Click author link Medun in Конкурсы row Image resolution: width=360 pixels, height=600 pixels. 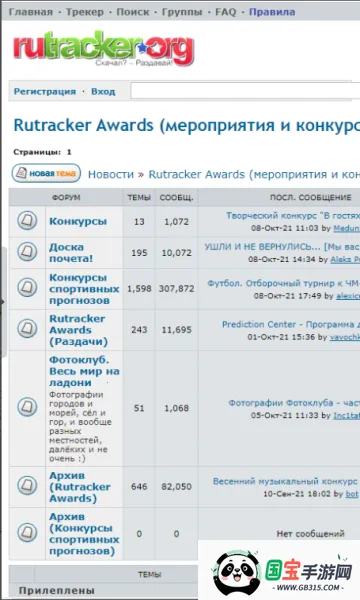pos(346,228)
